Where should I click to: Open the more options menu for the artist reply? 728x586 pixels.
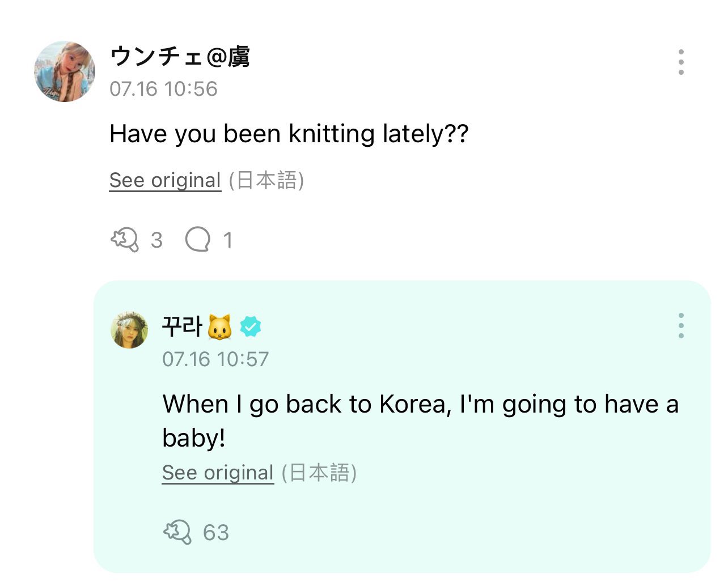[x=681, y=326]
